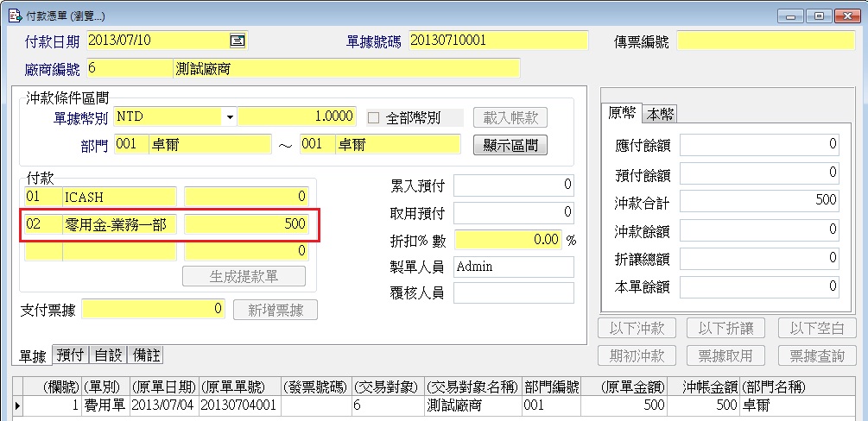Image resolution: width=868 pixels, height=421 pixels.
Task: Click the 新增票據 button
Action: (x=276, y=310)
